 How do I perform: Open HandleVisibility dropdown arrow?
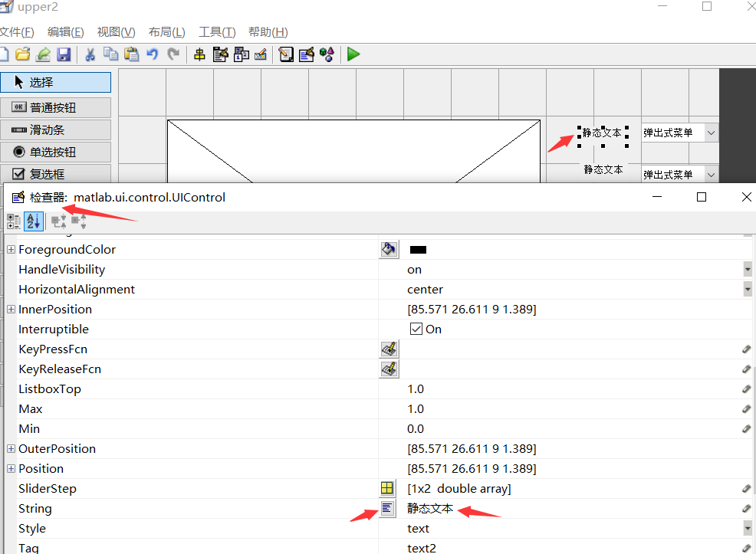(748, 270)
